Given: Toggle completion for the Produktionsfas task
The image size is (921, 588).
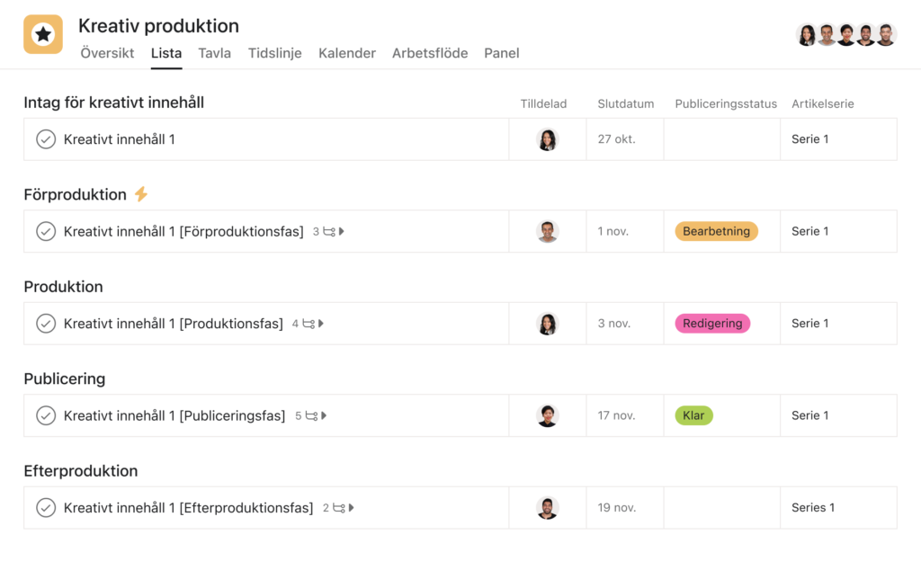Looking at the screenshot, I should pyautogui.click(x=46, y=324).
